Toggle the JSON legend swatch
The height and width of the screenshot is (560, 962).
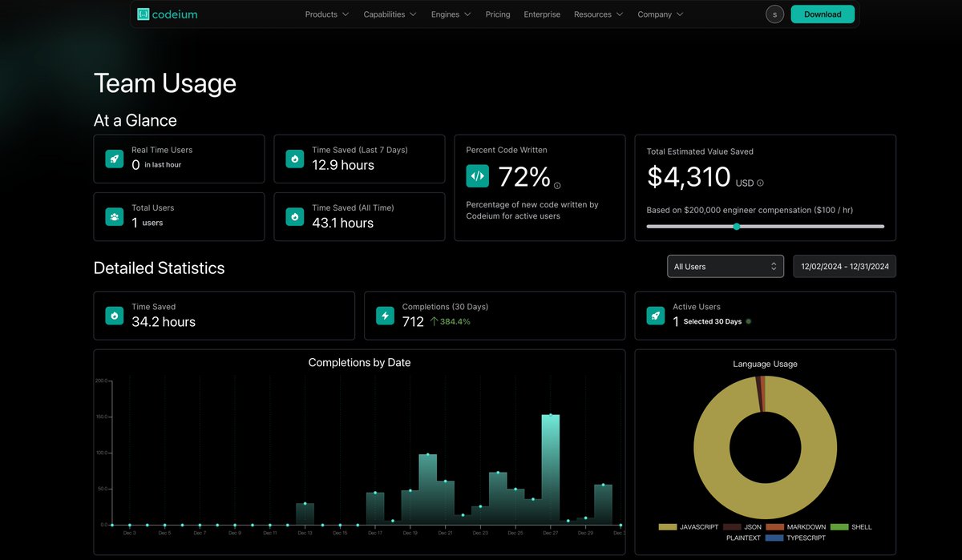click(x=732, y=527)
